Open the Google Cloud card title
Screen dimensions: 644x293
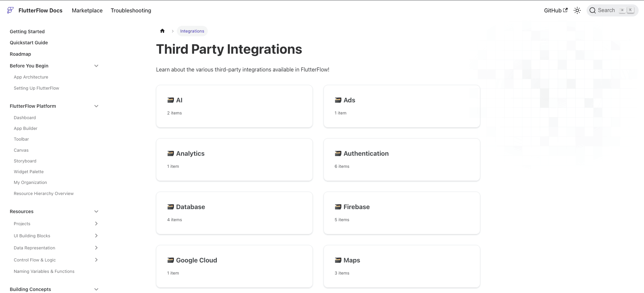coord(197,260)
